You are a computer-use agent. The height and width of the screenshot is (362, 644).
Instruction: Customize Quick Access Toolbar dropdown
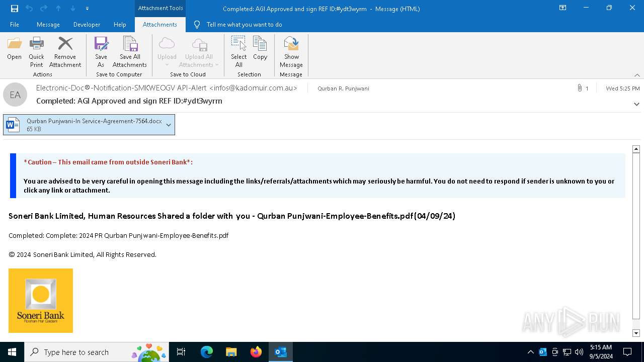[87, 9]
